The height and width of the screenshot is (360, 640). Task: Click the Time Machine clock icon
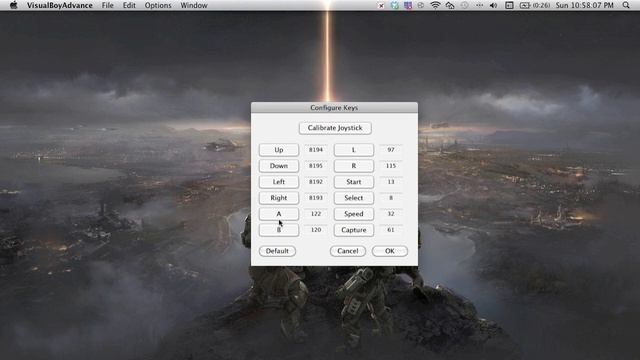click(464, 5)
